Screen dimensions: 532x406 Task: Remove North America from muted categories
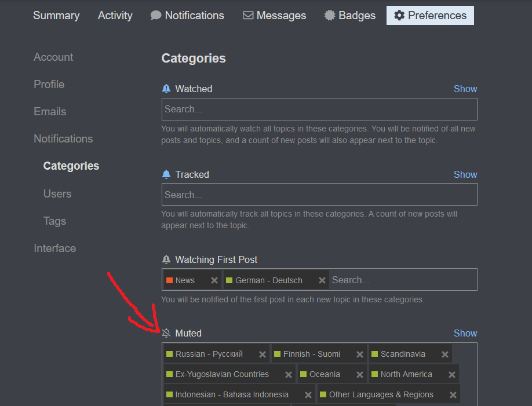pos(452,375)
